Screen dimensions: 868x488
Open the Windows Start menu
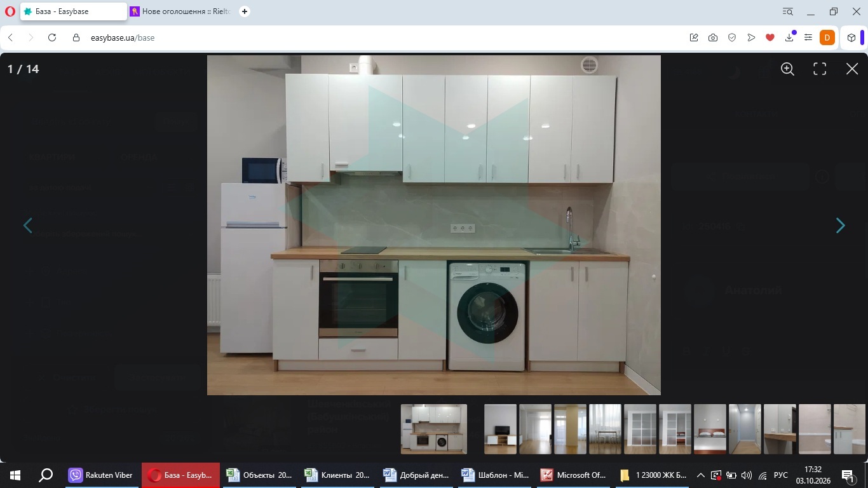[15, 475]
